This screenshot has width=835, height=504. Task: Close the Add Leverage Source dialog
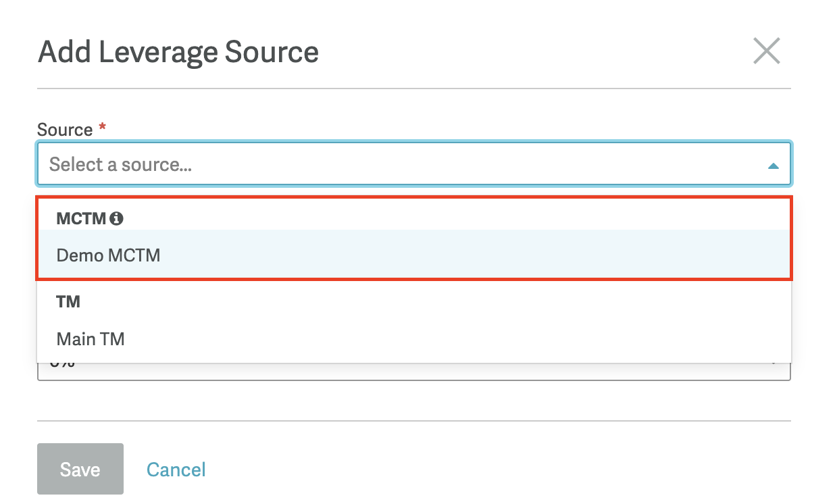pos(767,51)
